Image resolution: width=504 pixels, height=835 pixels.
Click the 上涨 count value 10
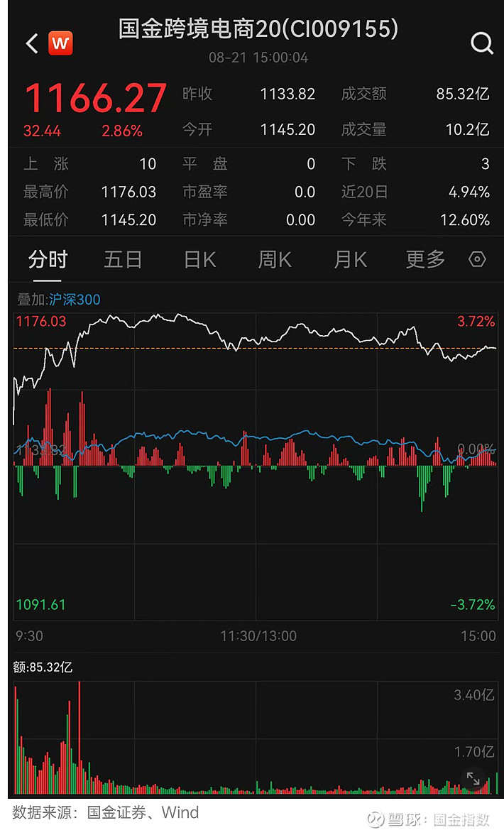147,164
